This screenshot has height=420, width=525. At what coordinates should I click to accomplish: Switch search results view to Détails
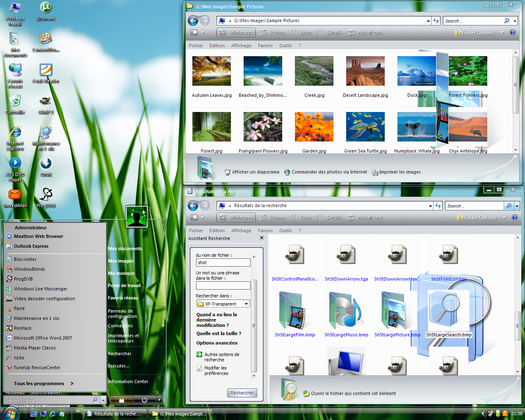click(329, 217)
